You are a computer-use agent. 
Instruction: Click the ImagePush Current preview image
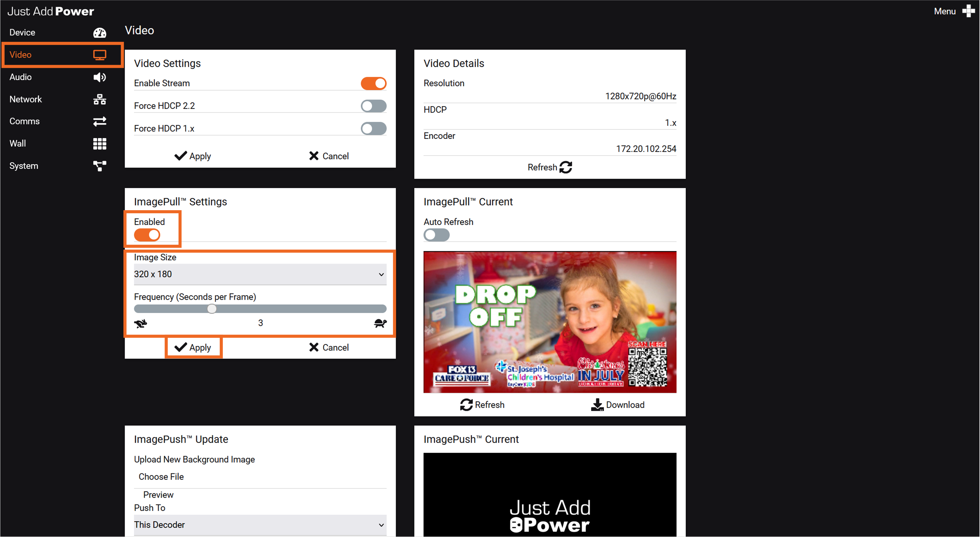point(550,494)
